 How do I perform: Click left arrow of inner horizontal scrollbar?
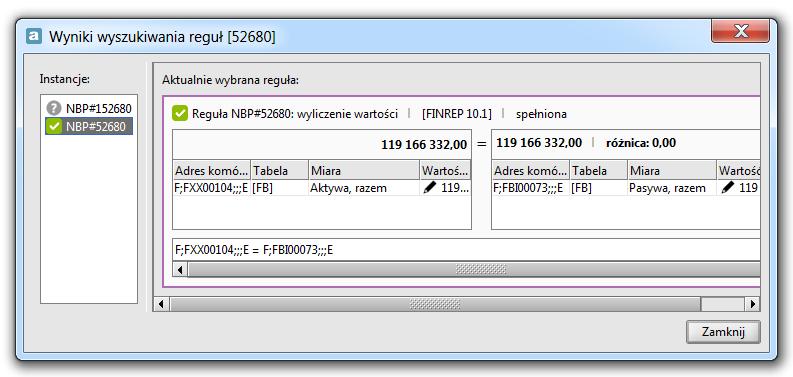(x=180, y=270)
